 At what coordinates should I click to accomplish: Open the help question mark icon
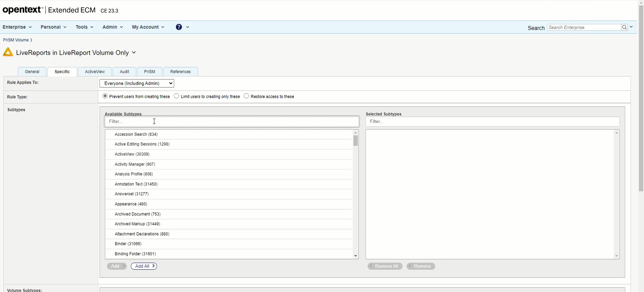click(x=179, y=27)
